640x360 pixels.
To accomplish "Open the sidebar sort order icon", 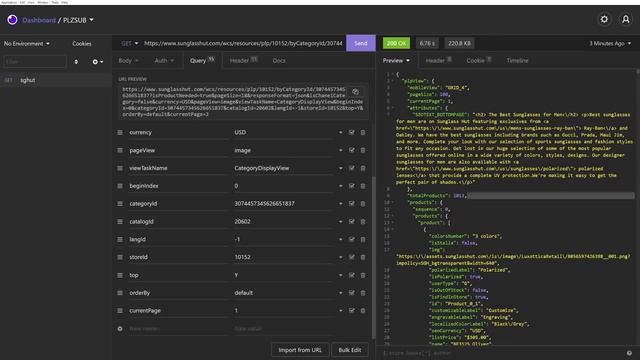I will coord(76,62).
